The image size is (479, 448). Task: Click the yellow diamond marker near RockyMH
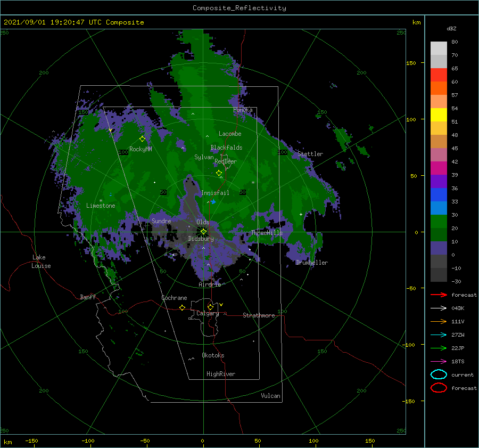142,139
